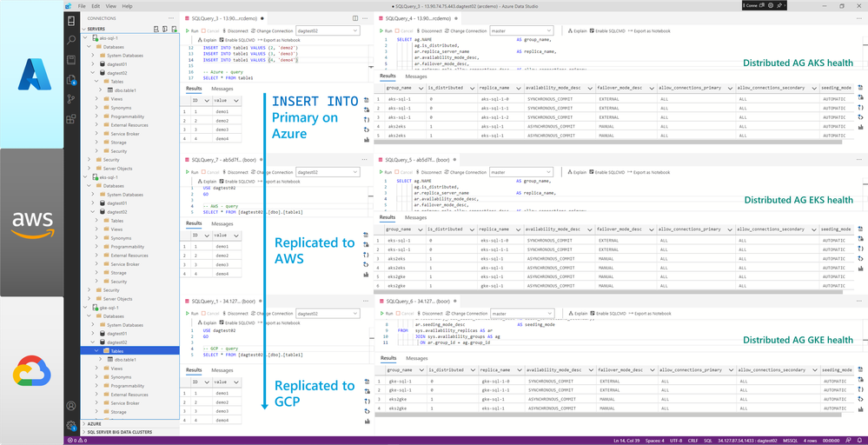
Task: Expand the SQL SERVER BIG DATA CLUSTERS section
Action: click(x=130, y=432)
